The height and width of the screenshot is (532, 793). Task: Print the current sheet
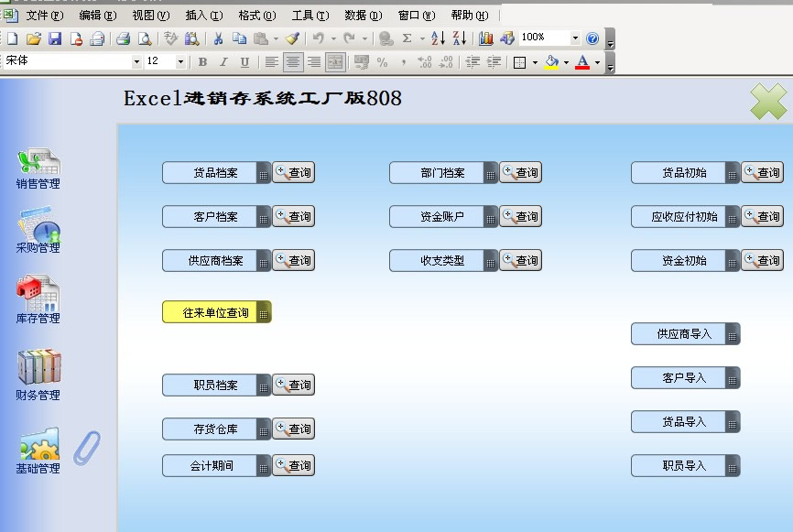[x=123, y=38]
